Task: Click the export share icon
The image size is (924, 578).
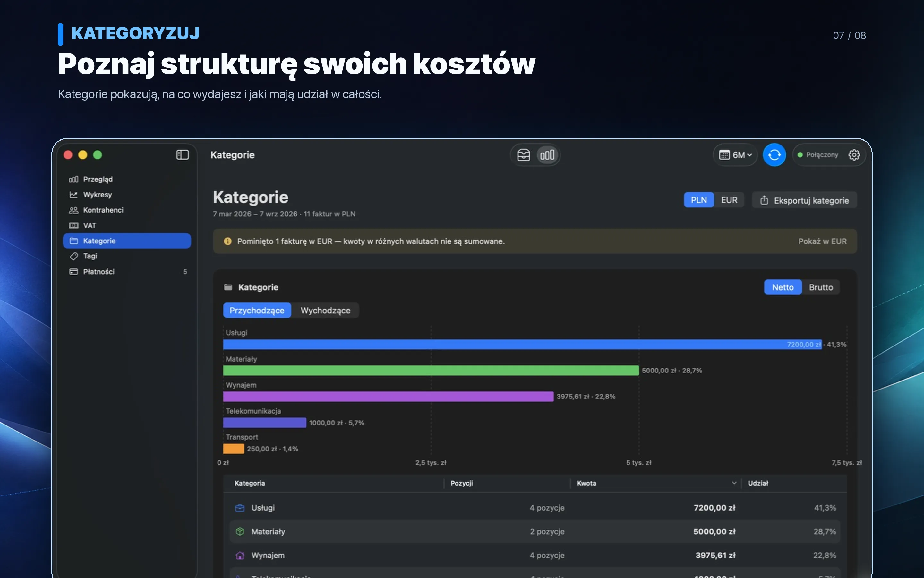Action: [764, 200]
